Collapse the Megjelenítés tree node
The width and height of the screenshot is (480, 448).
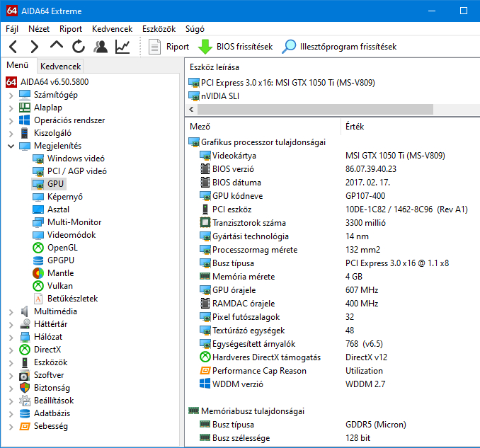point(11,146)
